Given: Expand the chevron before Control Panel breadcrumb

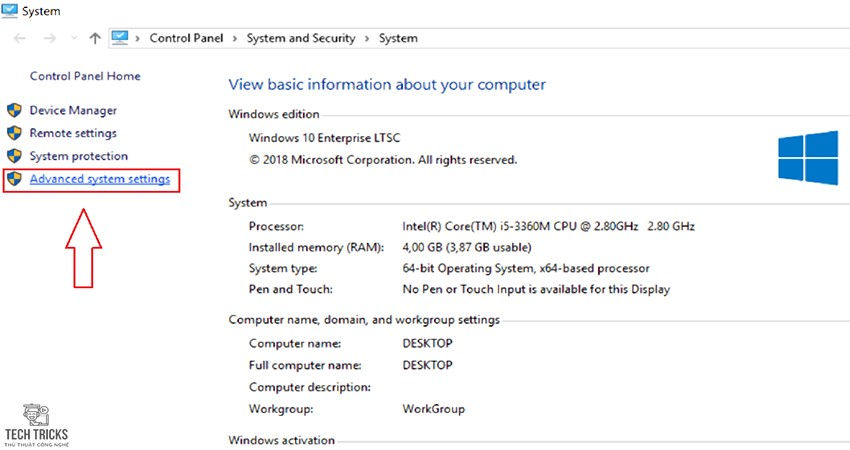Looking at the screenshot, I should pyautogui.click(x=138, y=38).
